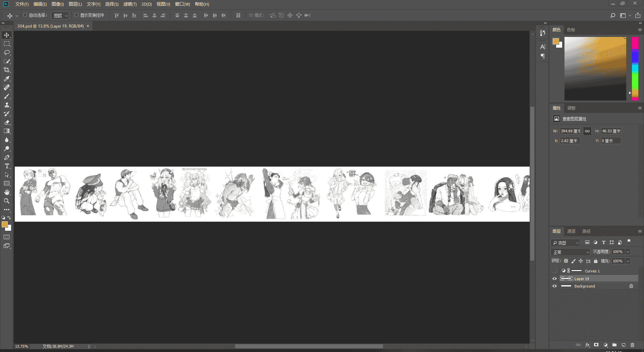Click the width field in Properties

pos(570,131)
